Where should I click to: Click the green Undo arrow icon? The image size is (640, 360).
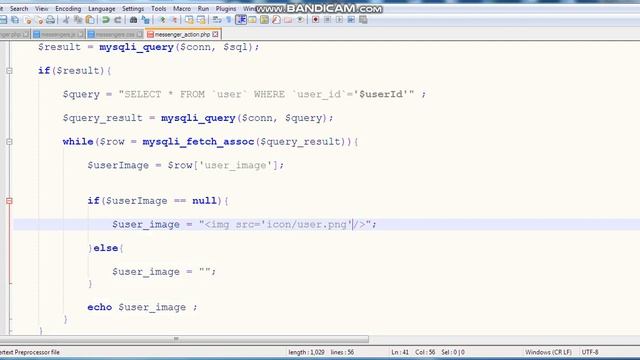click(106, 20)
